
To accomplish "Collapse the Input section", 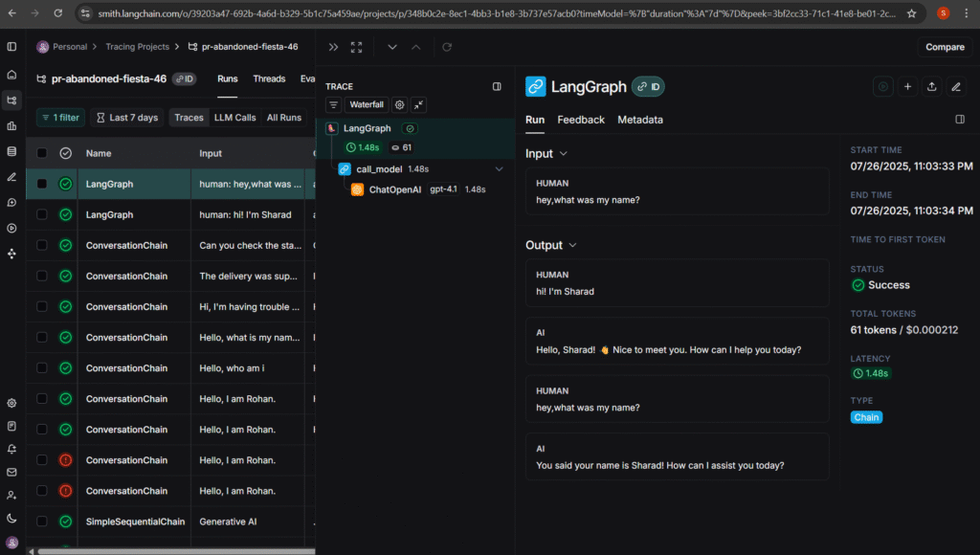I will coord(563,153).
